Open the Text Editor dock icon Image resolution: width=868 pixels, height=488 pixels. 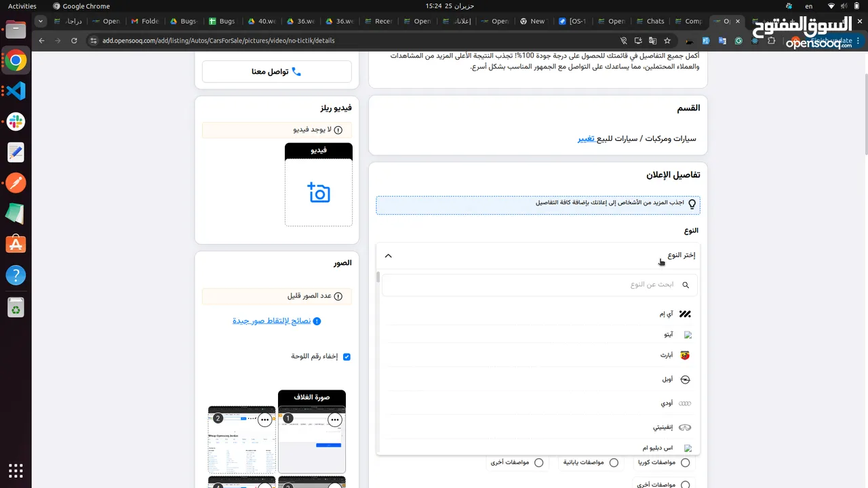(16, 152)
